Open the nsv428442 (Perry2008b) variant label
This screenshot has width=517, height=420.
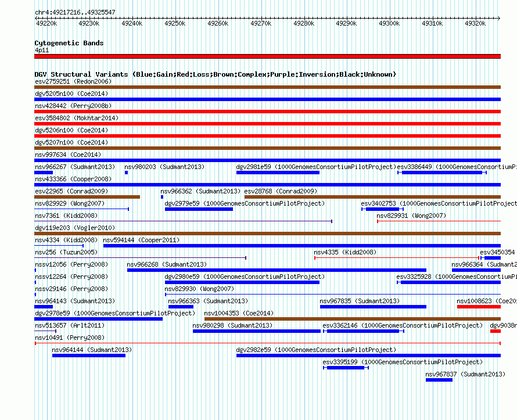(73, 106)
